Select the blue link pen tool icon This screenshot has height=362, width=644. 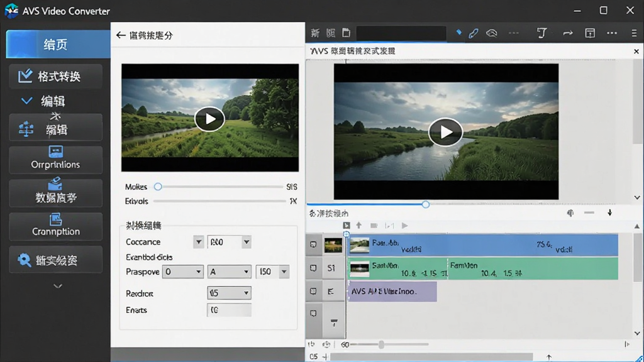click(x=474, y=33)
